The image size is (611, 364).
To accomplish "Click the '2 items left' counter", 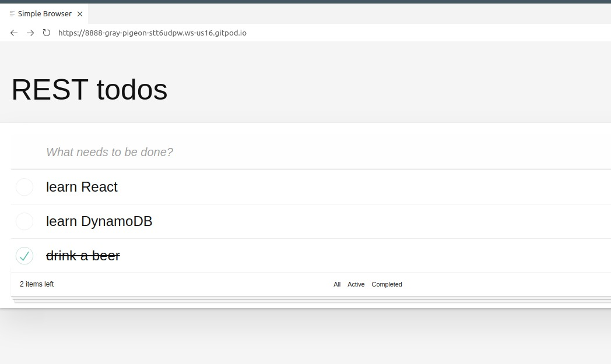I will click(36, 284).
